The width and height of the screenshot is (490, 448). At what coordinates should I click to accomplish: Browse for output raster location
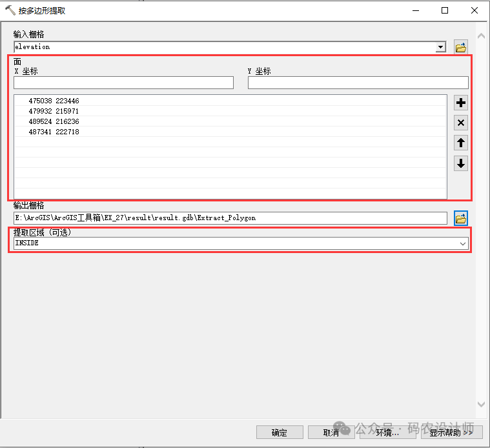[460, 218]
